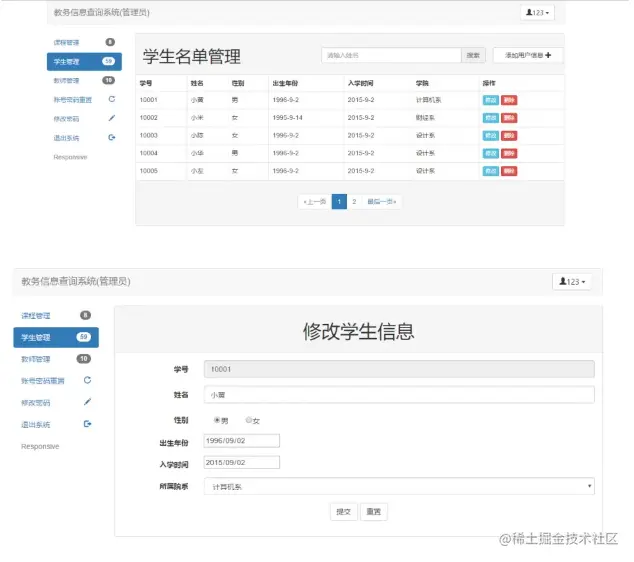Screen dimensions: 634x562
Task: Click the 出生年份 date field
Action: [x=242, y=441]
